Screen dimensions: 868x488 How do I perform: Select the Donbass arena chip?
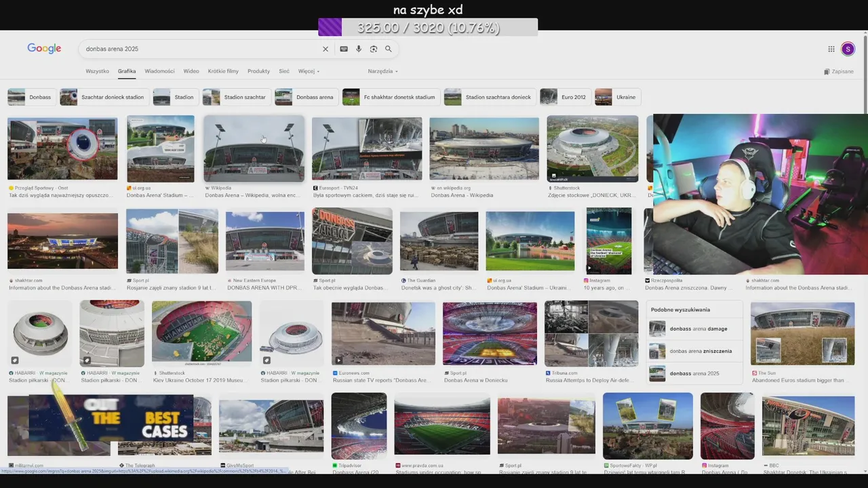(306, 97)
